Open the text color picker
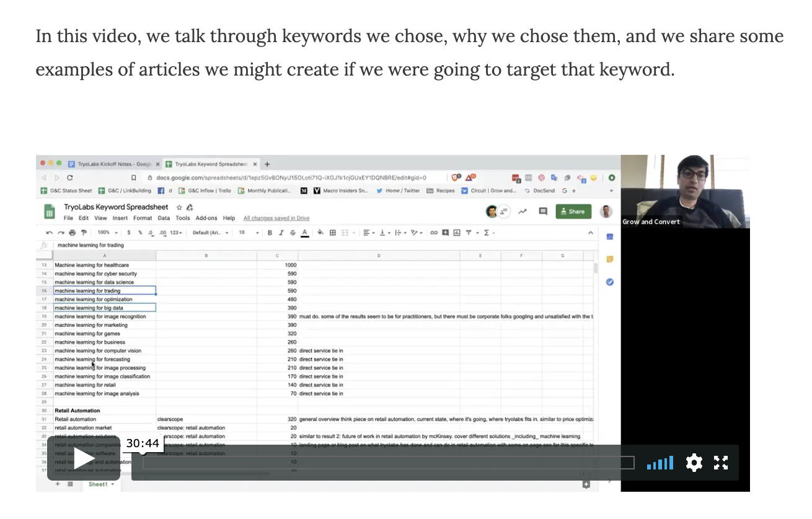The image size is (812, 519). pos(304,233)
